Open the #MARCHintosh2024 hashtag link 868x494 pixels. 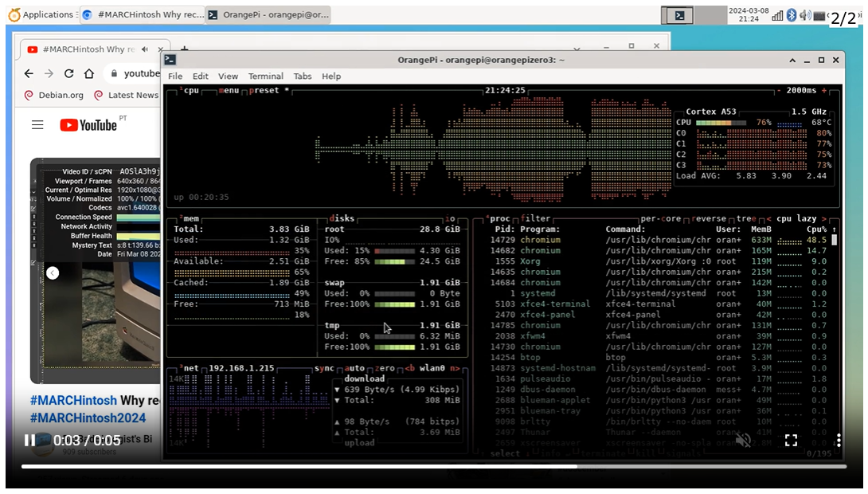[x=88, y=418]
